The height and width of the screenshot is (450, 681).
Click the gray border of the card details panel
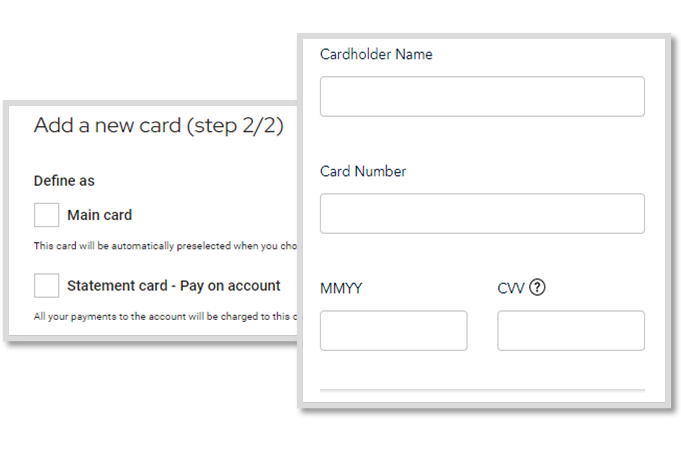click(x=668, y=217)
